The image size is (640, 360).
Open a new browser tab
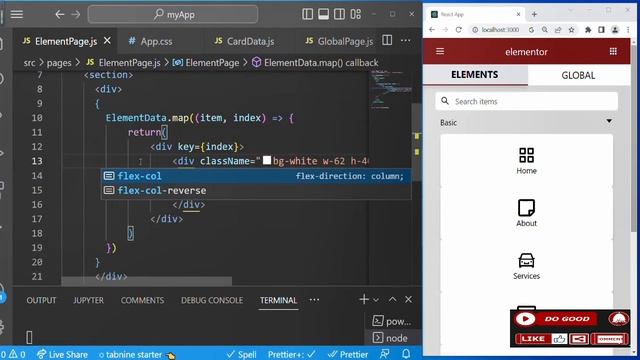(534, 14)
